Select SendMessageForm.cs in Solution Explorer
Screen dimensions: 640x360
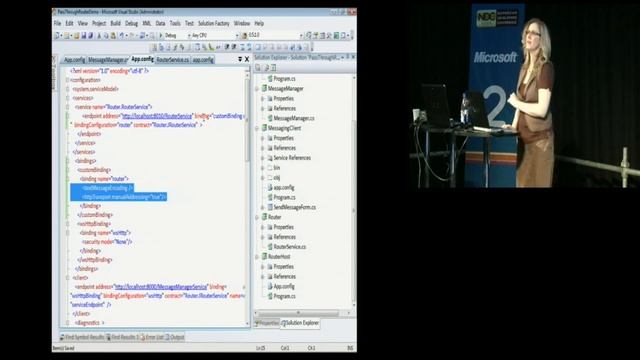point(294,207)
